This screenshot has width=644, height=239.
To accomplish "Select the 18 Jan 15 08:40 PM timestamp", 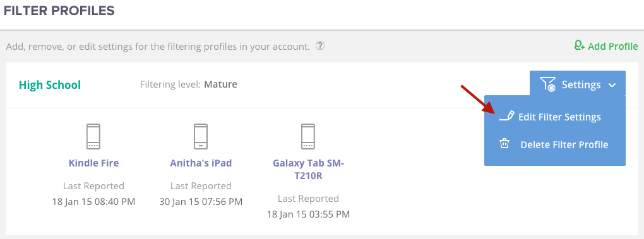I will coord(93,202).
